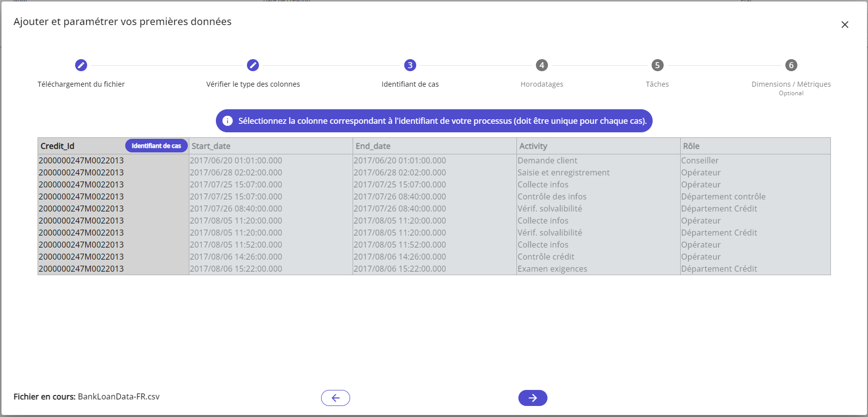Click the Demande client cell
The height and width of the screenshot is (417, 868).
547,160
